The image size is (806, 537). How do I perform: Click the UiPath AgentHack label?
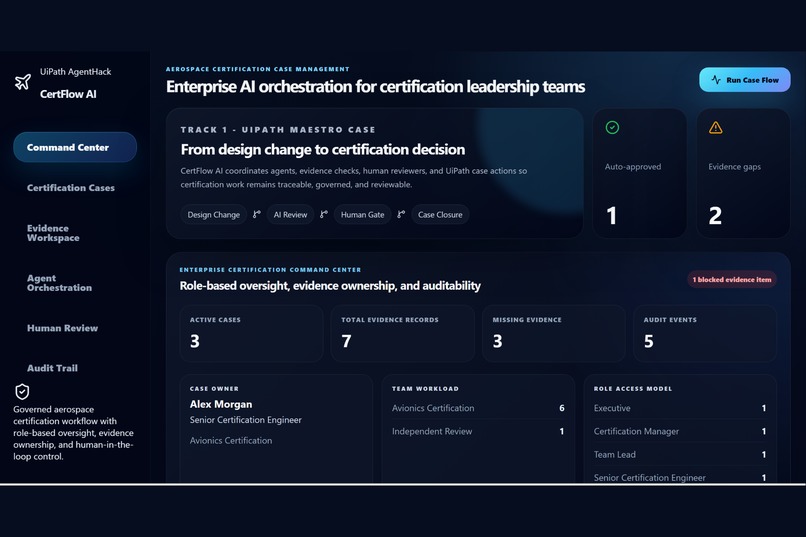pos(76,71)
